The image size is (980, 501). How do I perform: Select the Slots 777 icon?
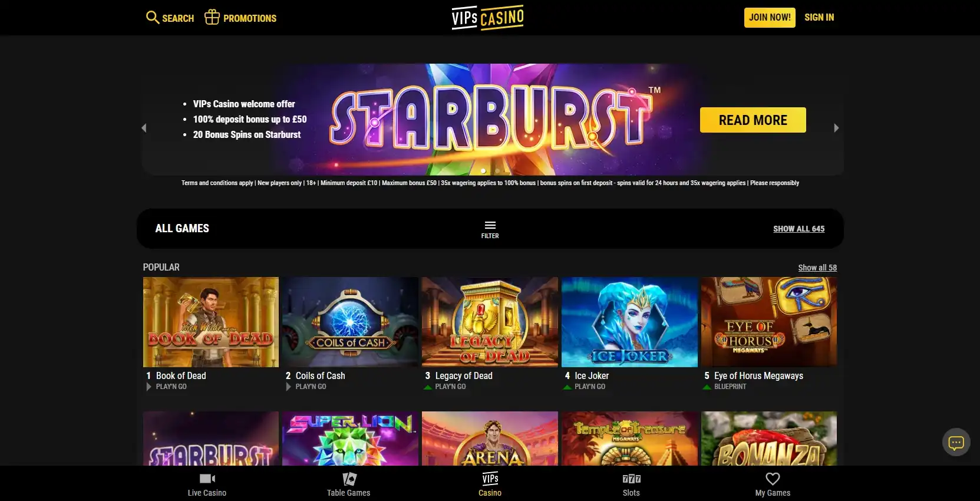tap(631, 479)
